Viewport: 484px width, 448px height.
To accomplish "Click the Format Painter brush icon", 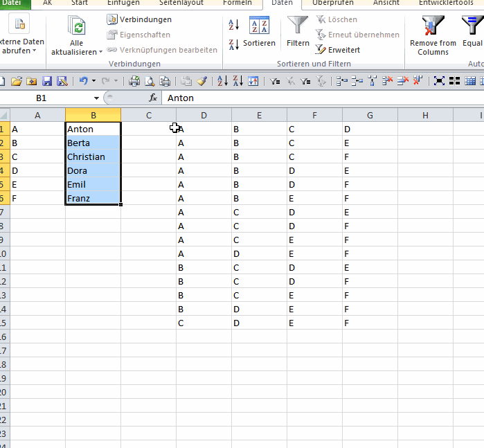I will click(202, 81).
